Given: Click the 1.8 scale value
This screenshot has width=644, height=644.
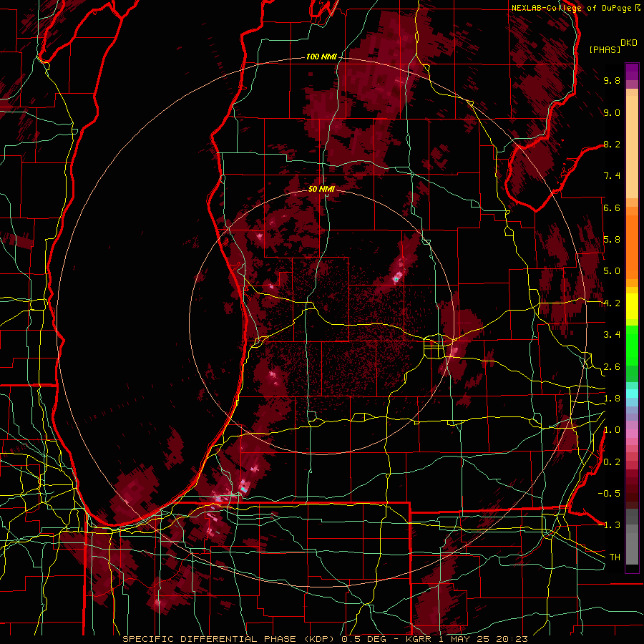Looking at the screenshot, I should (612, 399).
